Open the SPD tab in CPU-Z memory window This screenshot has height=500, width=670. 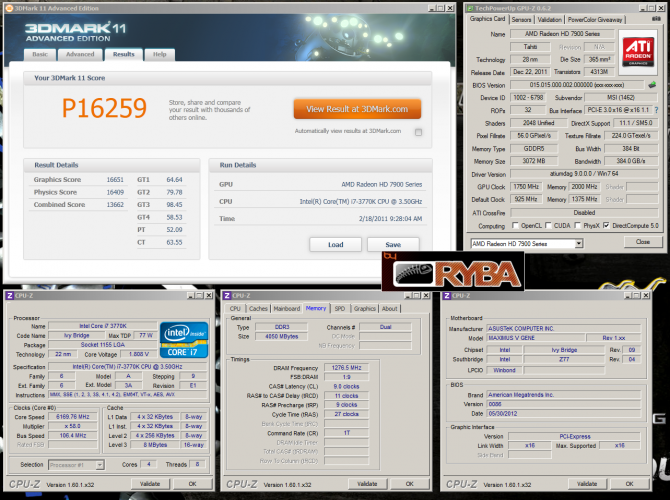pyautogui.click(x=340, y=309)
